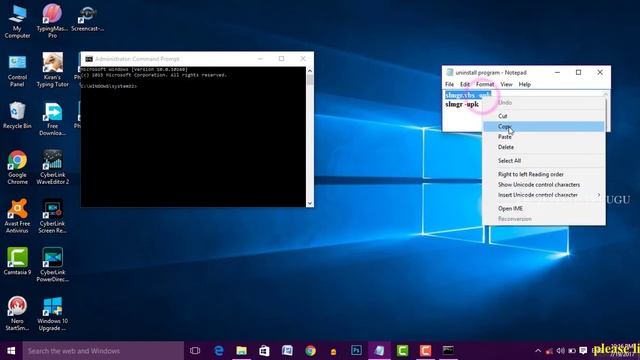
Task: Open Avast Free Antivirus icon
Action: click(x=17, y=216)
